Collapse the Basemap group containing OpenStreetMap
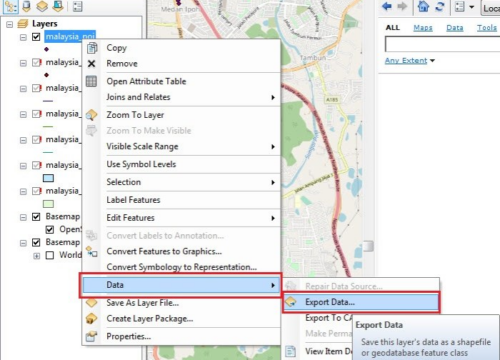The image size is (500, 360). pos(23,217)
